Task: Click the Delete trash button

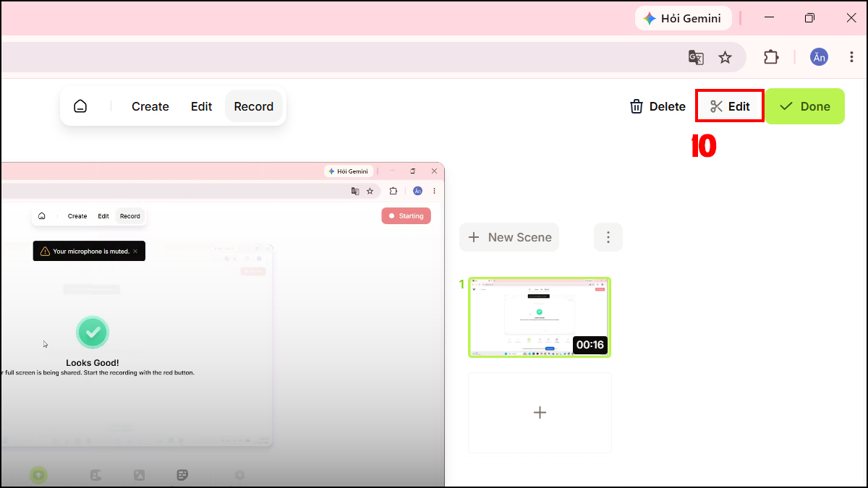Action: (x=658, y=106)
